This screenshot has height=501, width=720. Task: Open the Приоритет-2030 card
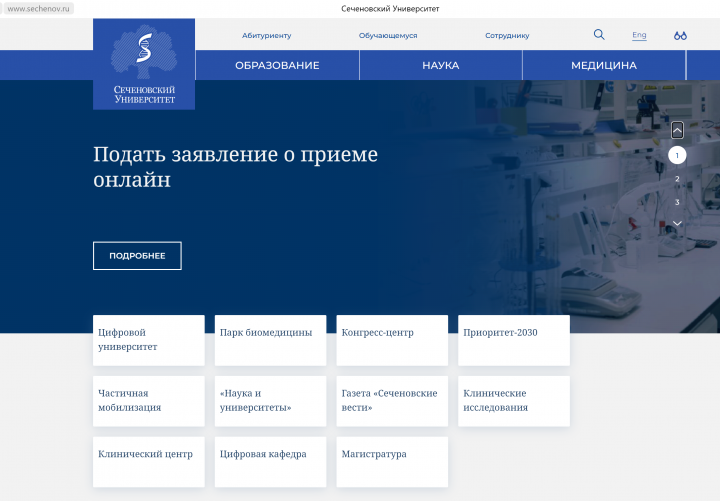(x=514, y=340)
